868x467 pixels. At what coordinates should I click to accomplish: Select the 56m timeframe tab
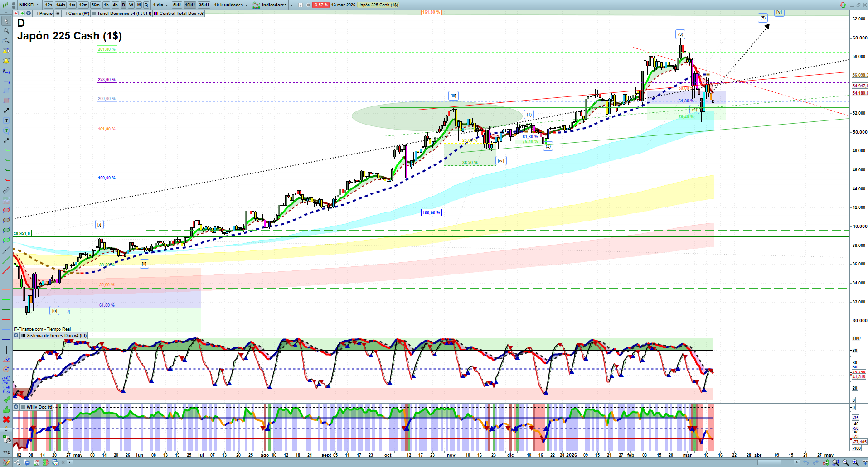[x=95, y=5]
